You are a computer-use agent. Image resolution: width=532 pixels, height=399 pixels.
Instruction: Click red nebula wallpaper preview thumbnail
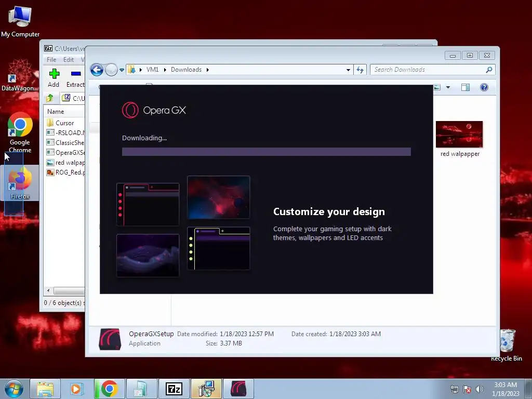tap(219, 197)
